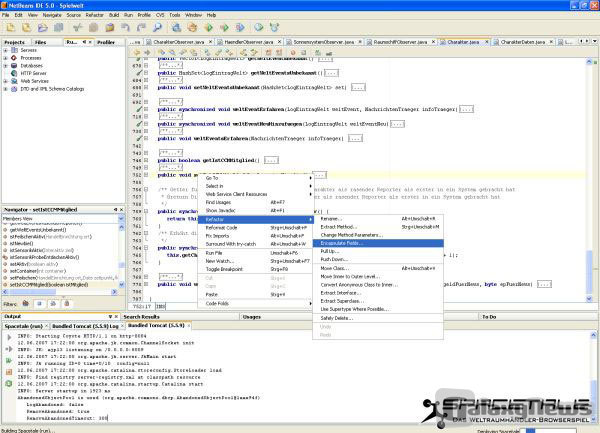Screen dimensions: 600x433
Task: Expand the Servers tree node
Action: pos(5,52)
